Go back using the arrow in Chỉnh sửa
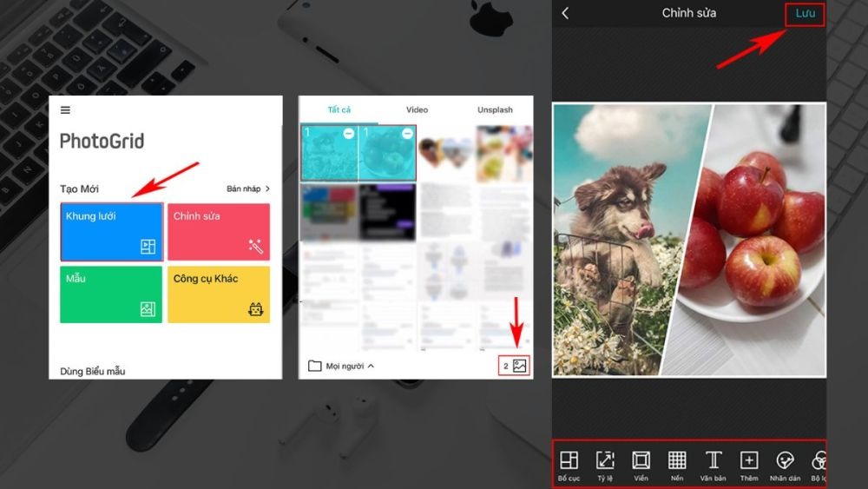Image resolution: width=868 pixels, height=489 pixels. point(565,13)
